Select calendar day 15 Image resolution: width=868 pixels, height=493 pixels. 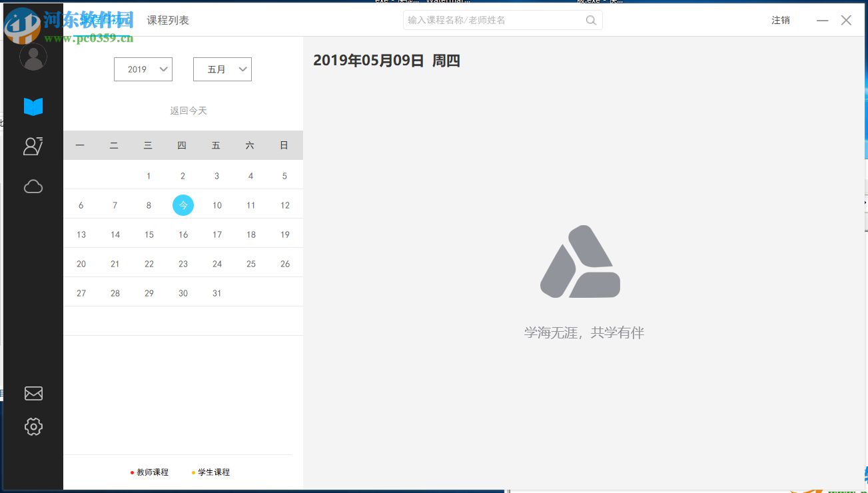pos(149,235)
